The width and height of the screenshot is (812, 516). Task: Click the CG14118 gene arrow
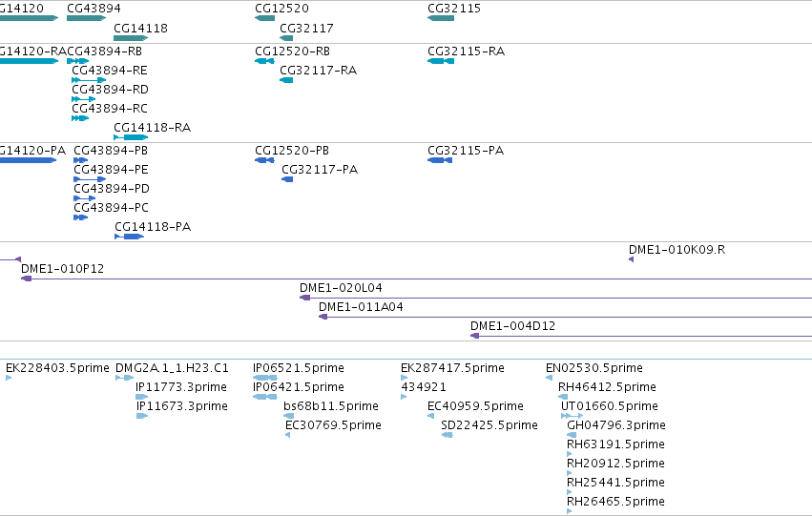[131, 38]
